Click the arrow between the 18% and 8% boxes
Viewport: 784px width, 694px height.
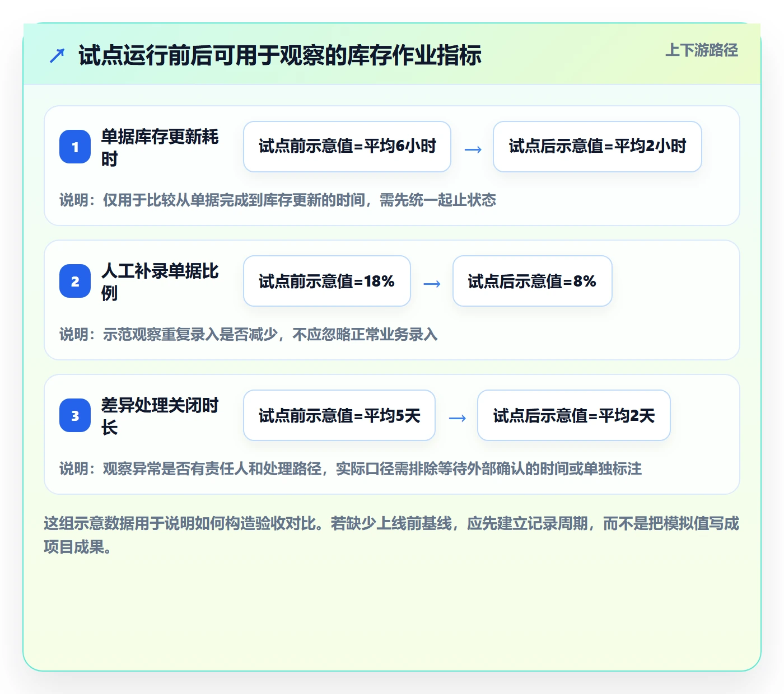[432, 284]
